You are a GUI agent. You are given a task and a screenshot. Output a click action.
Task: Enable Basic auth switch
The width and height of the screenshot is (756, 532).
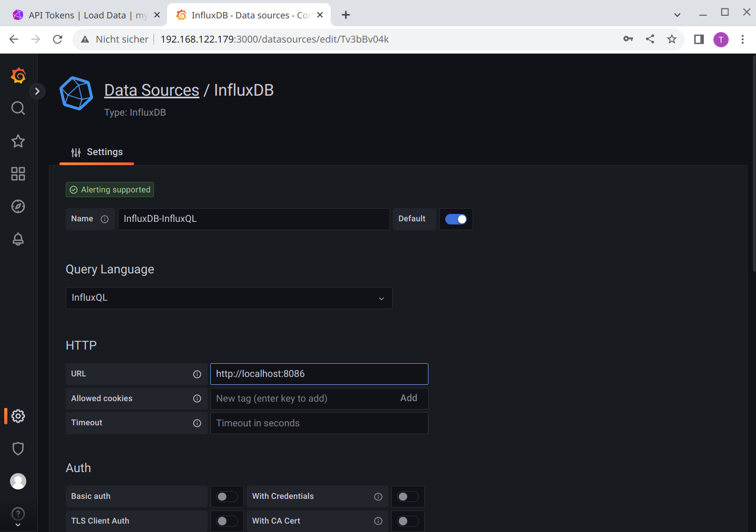click(x=227, y=497)
